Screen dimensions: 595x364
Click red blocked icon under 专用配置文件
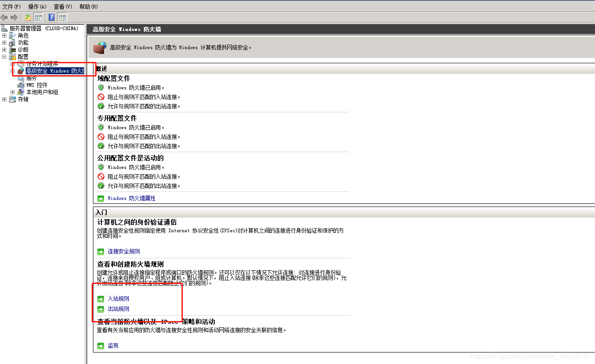coord(101,137)
